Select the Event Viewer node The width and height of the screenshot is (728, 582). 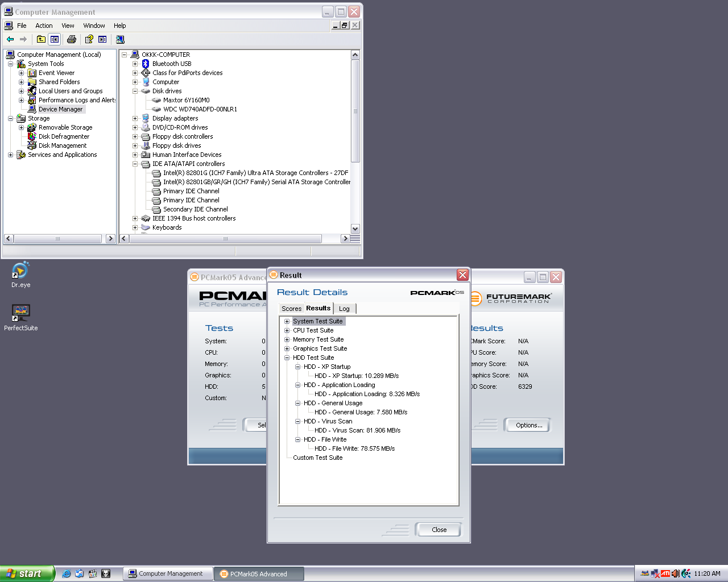pos(56,73)
